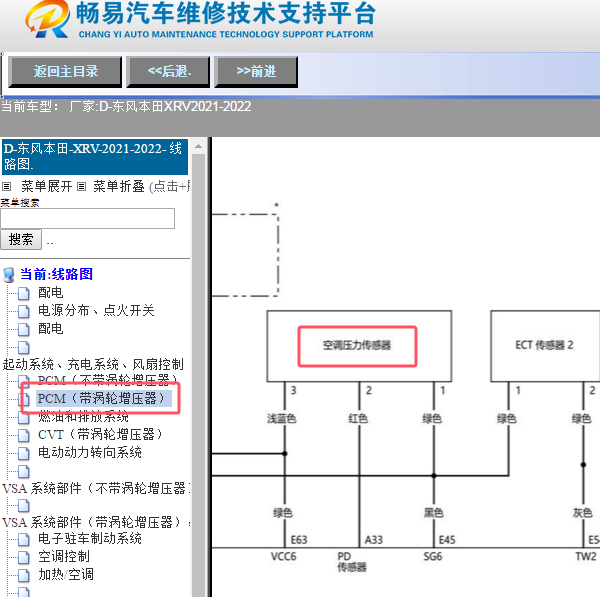Screen dimensions: 600x597
Task: Click page icon beside 加热/空调
Action: [x=24, y=576]
